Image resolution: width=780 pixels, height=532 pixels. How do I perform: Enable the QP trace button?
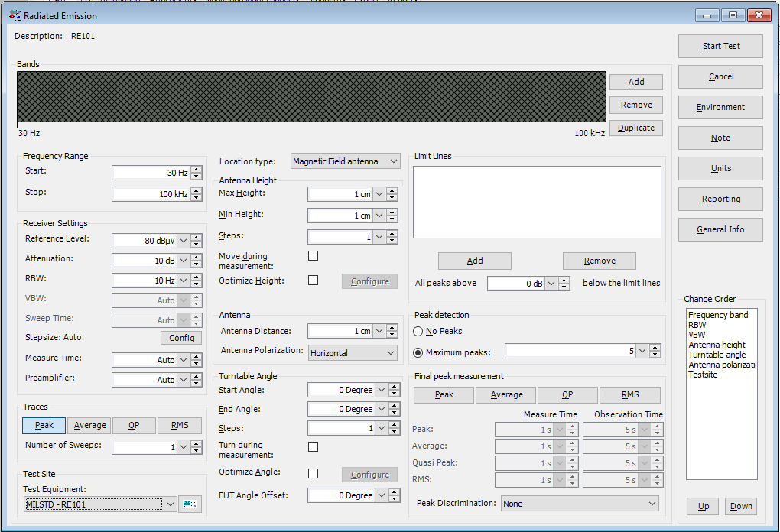(x=134, y=426)
